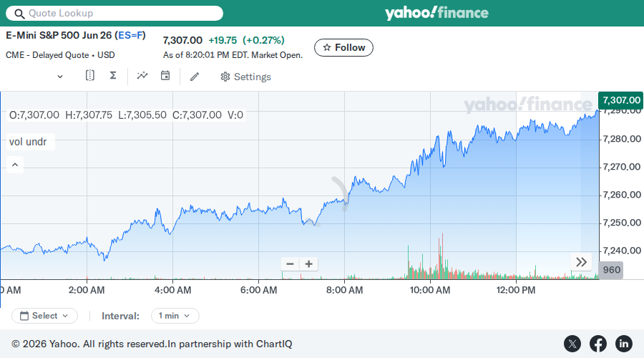Open chart Settings
The height and width of the screenshot is (358, 644).
pyautogui.click(x=245, y=77)
